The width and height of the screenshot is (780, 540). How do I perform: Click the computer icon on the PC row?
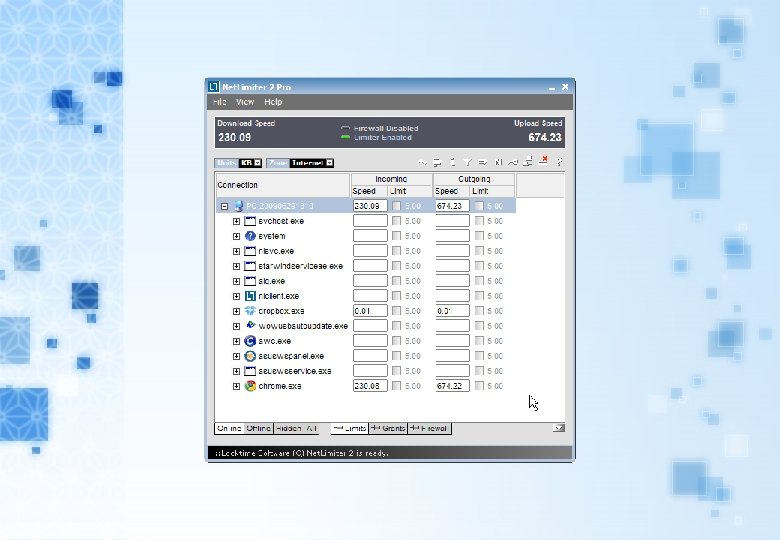(239, 206)
